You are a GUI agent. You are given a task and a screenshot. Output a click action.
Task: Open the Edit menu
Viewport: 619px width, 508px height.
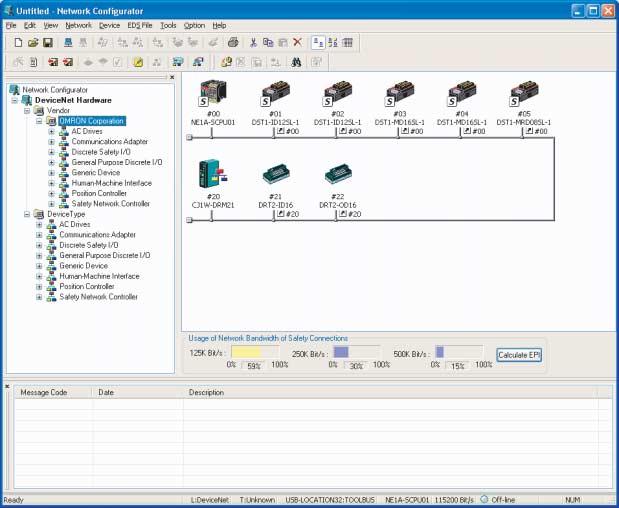(x=30, y=25)
